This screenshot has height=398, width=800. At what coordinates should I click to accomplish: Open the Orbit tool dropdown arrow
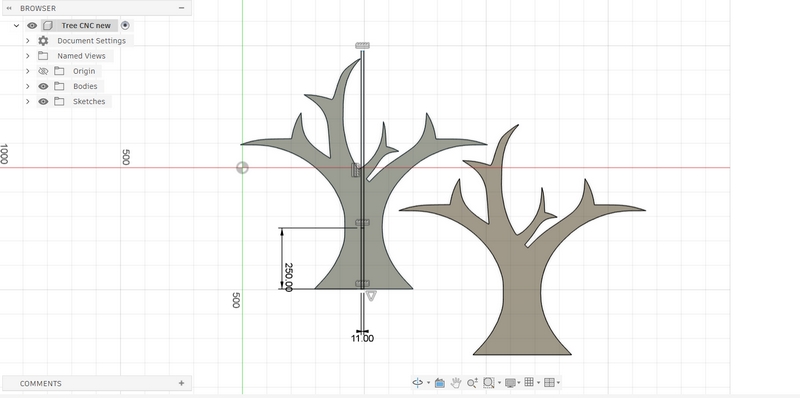(x=428, y=383)
